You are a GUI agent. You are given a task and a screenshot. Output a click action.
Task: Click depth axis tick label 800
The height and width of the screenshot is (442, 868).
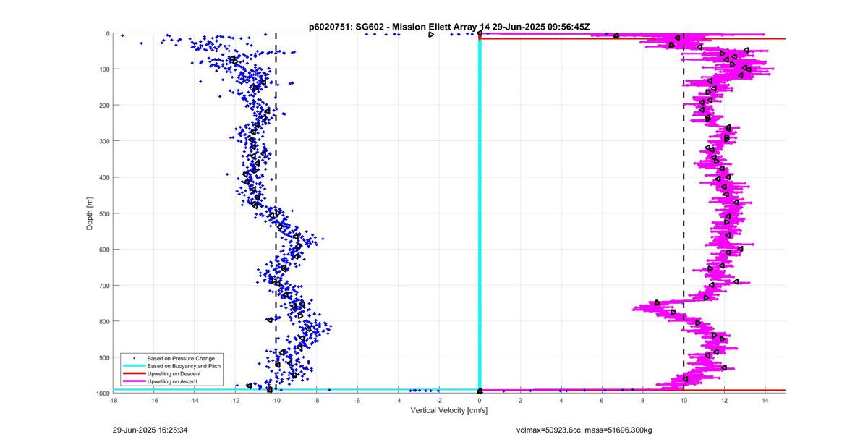tap(103, 321)
